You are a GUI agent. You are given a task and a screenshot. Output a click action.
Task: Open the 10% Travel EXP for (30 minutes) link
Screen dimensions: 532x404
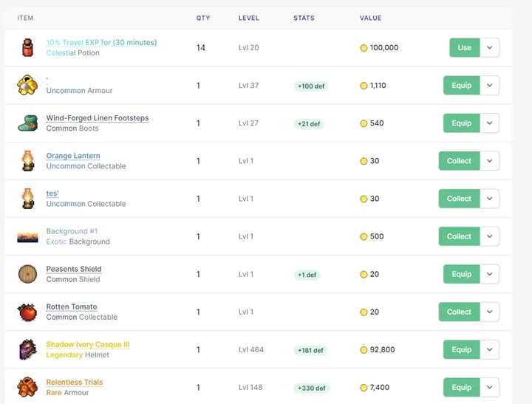101,42
